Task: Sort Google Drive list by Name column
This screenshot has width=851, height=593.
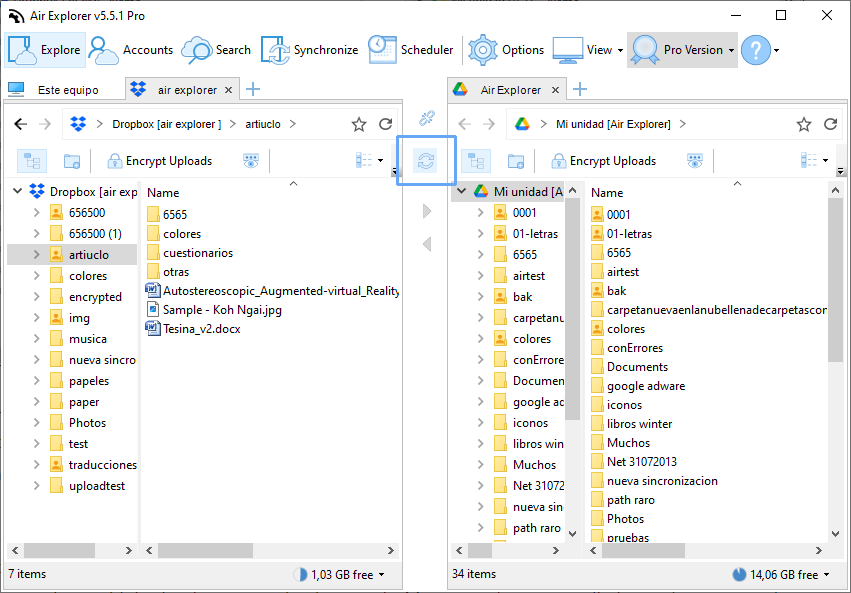Action: click(607, 193)
